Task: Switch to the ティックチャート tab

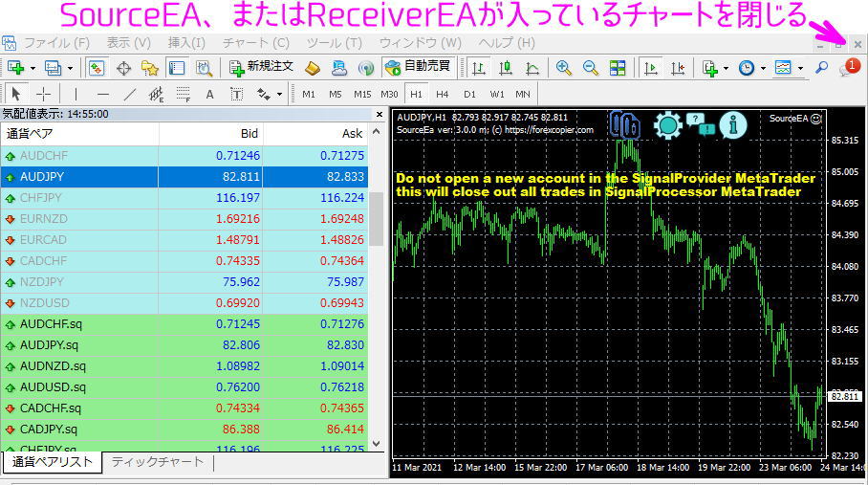Action: point(158,462)
